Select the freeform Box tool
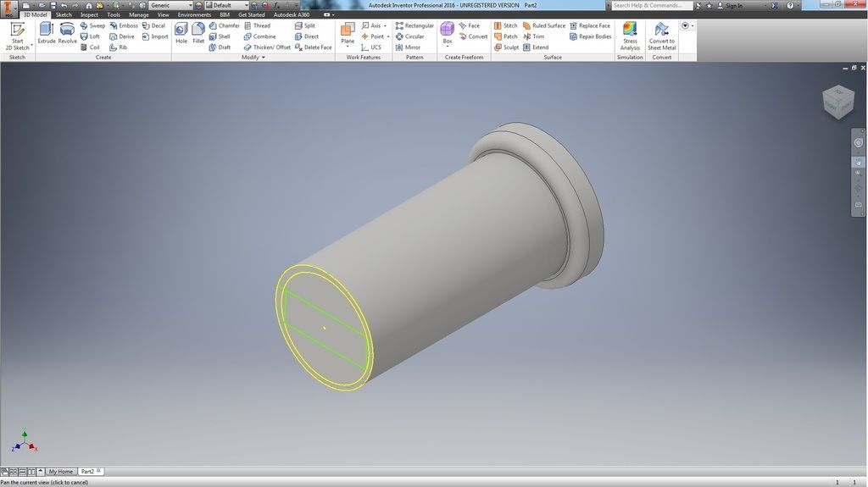The height and width of the screenshot is (487, 868). point(448,33)
